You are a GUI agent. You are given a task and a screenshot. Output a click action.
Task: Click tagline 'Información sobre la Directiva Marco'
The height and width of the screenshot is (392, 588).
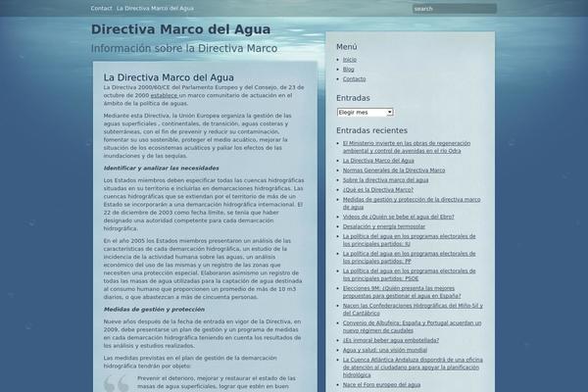pyautogui.click(x=184, y=48)
